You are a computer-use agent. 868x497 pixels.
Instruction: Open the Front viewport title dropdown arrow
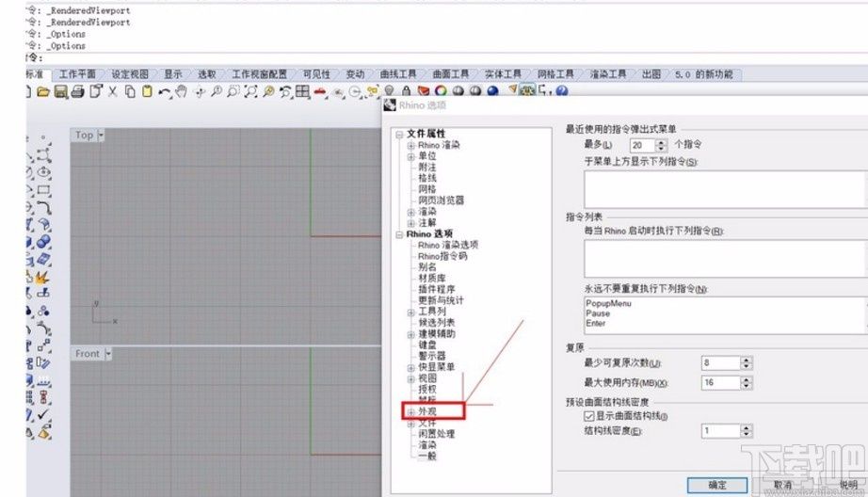(x=108, y=354)
